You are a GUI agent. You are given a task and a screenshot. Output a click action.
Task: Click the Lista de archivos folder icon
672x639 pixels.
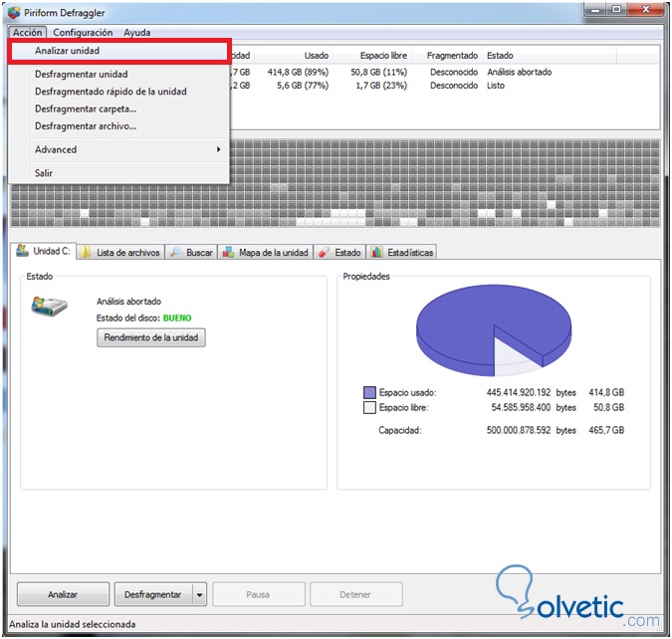coord(86,252)
